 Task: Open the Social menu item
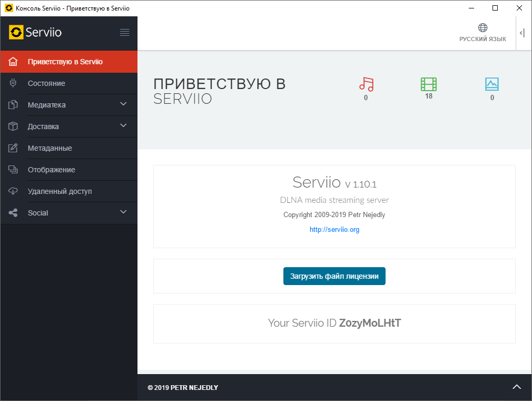pyautogui.click(x=69, y=213)
